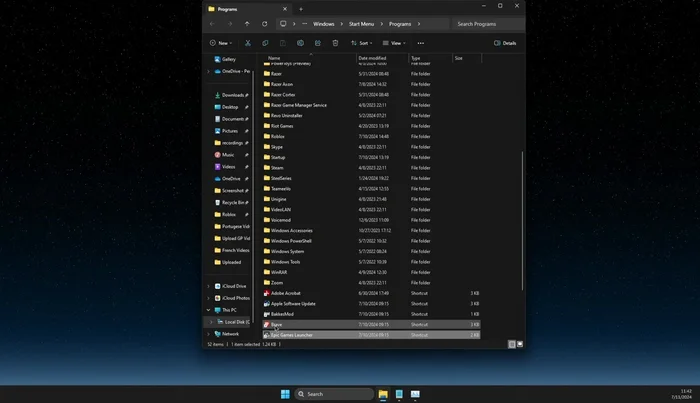
Task: Click Start Menu in the address breadcrumb
Action: coord(362,23)
